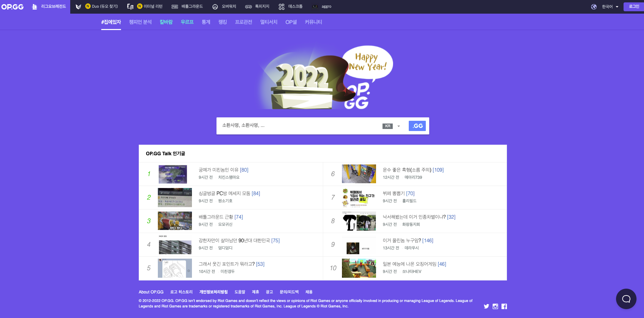
Task: Select the OP셜 tab
Action: click(291, 22)
